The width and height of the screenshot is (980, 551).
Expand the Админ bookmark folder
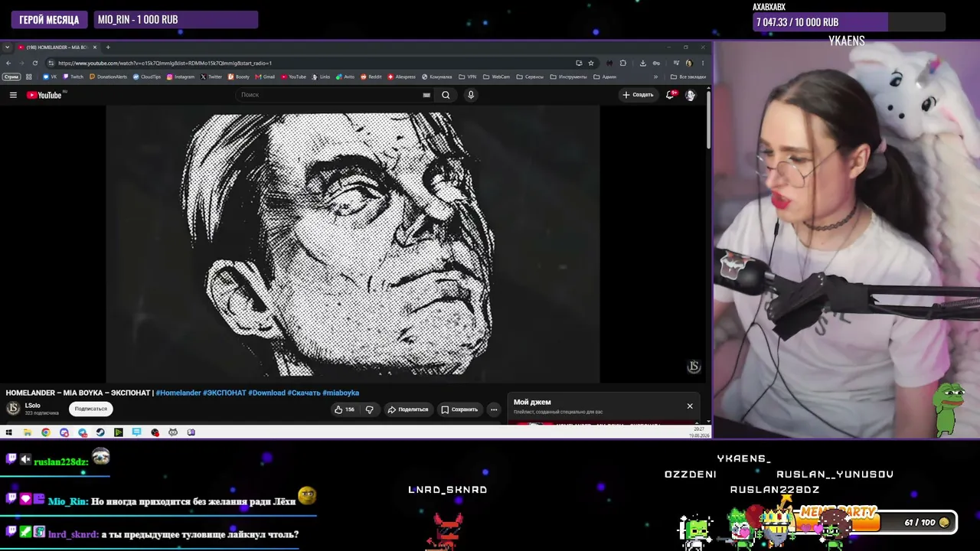[605, 77]
